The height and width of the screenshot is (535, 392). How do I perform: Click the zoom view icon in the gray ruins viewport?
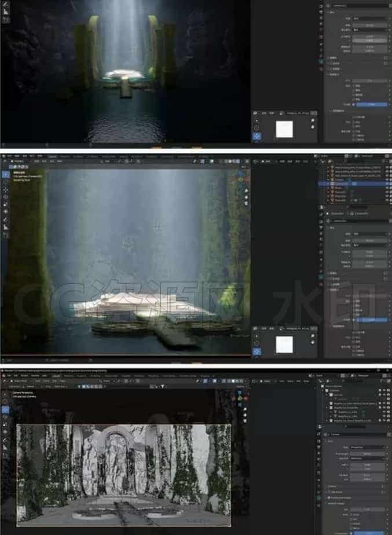244,409
